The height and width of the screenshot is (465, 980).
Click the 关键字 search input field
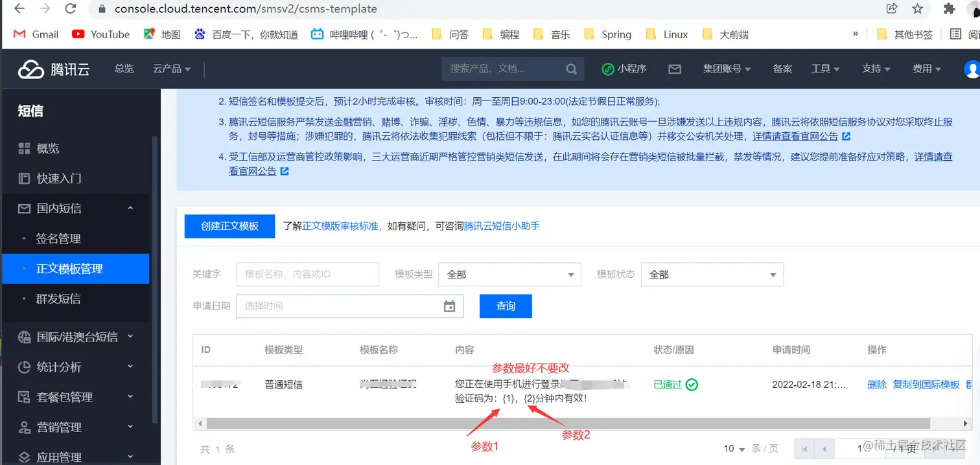[308, 275]
